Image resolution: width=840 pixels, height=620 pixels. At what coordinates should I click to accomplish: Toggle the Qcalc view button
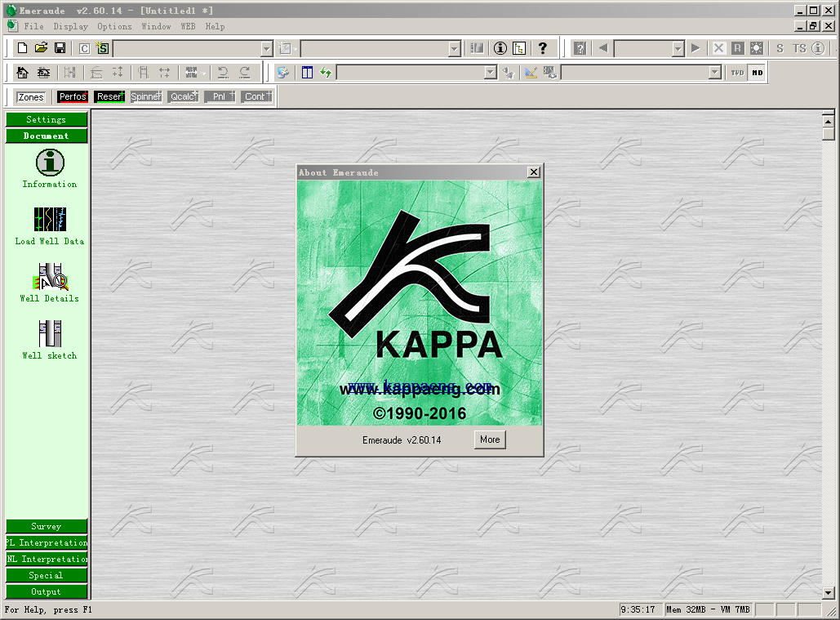183,96
